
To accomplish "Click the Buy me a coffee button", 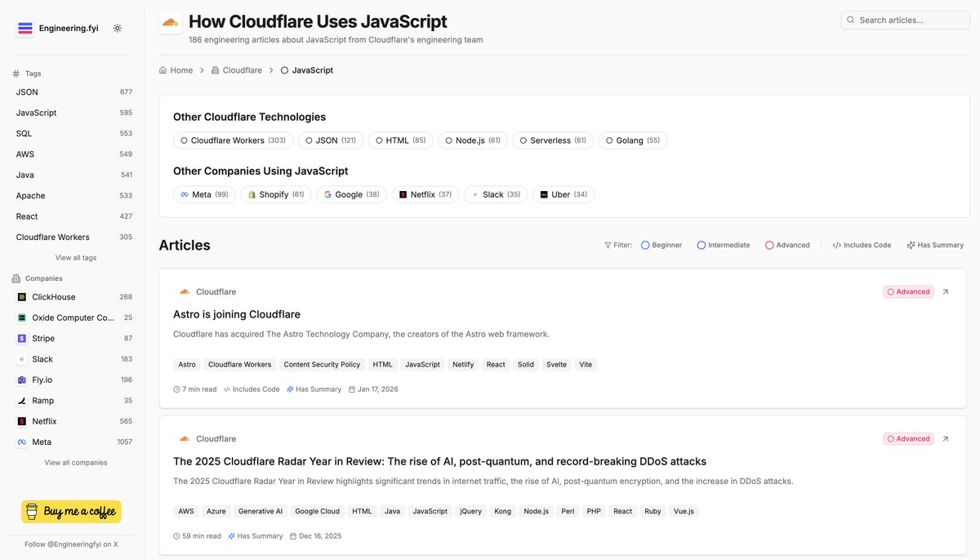I will point(71,512).
